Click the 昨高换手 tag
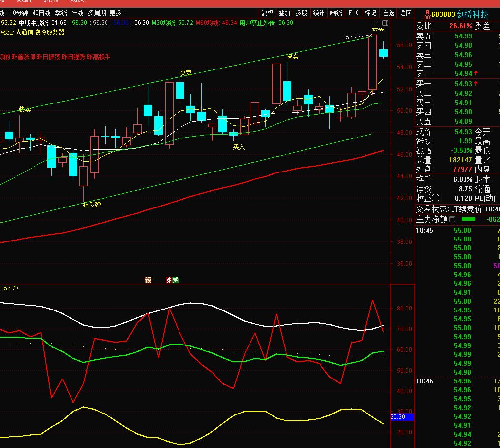The image size is (500, 448). (x=99, y=57)
